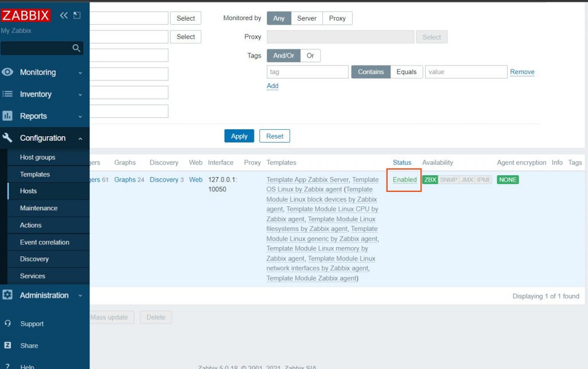Image resolution: width=588 pixels, height=369 pixels.
Task: Set Monitored by to Server
Action: click(307, 18)
